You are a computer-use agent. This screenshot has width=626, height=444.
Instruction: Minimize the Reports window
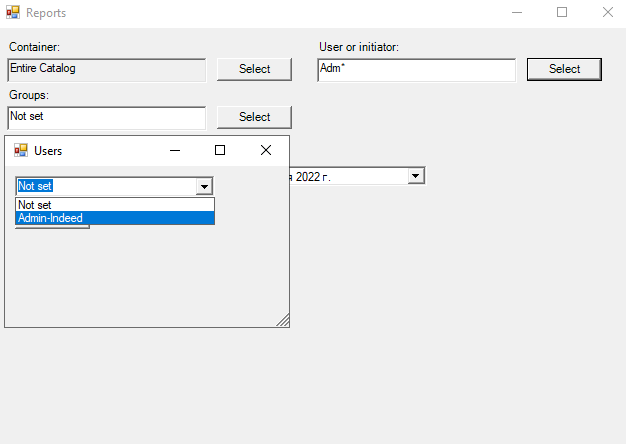tap(516, 13)
